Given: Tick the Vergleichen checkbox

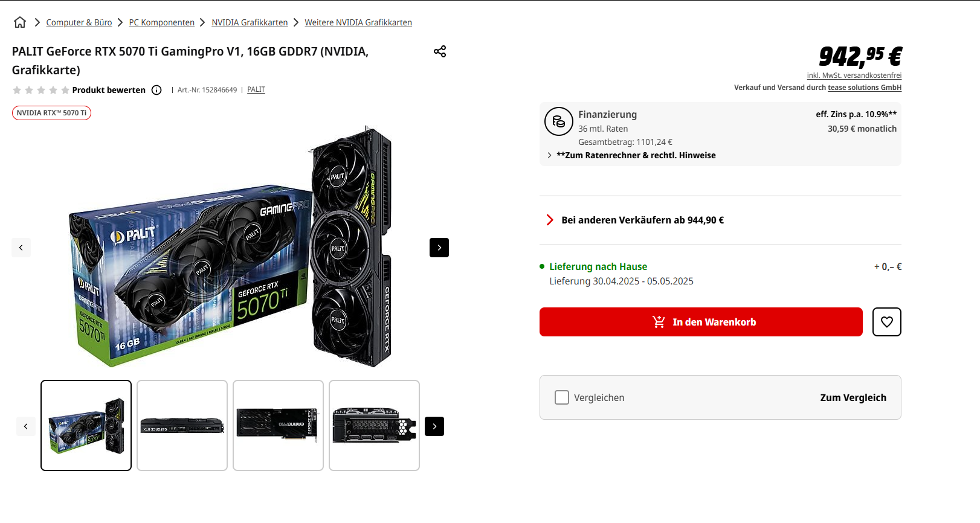Looking at the screenshot, I should point(562,397).
